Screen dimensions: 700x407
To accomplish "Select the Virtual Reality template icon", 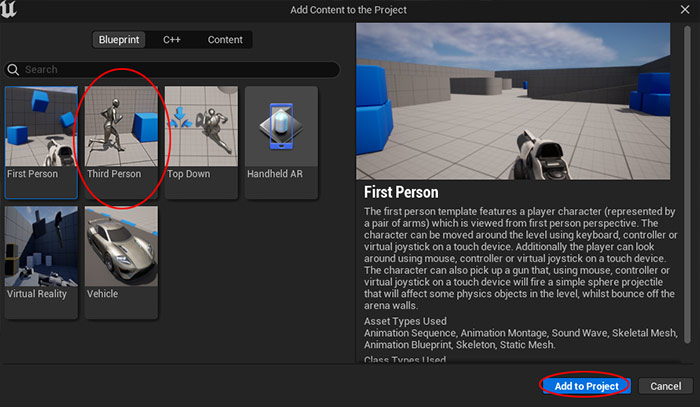I will (x=41, y=245).
